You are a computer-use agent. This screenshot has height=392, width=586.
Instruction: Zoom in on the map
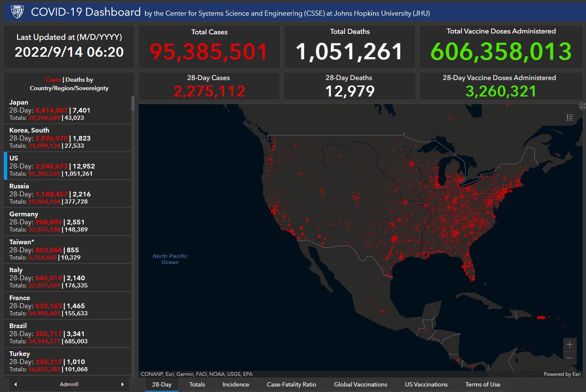click(569, 344)
